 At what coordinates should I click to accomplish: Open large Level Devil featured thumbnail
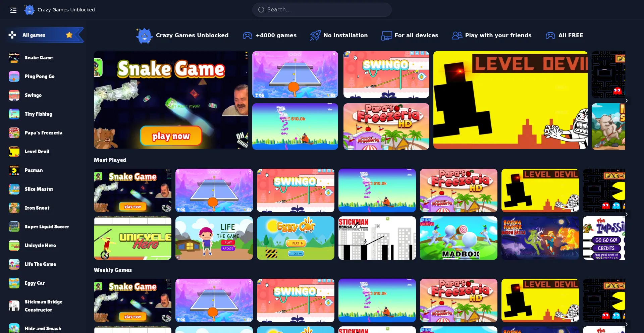pyautogui.click(x=511, y=100)
